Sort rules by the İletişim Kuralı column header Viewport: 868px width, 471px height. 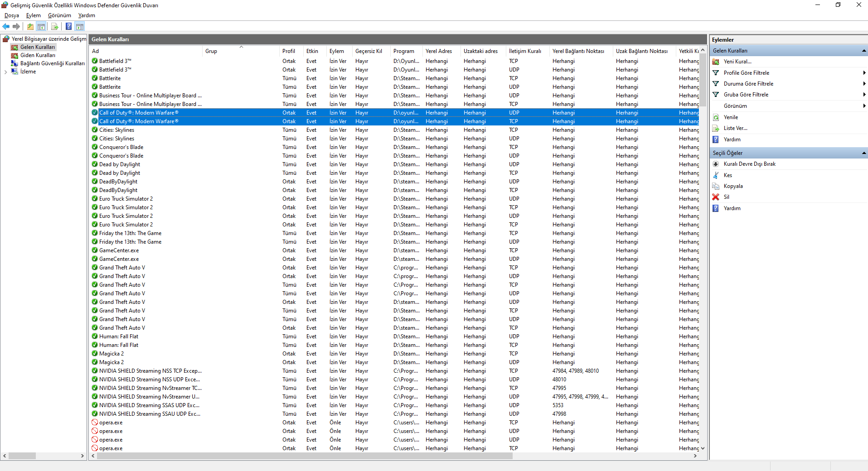click(x=528, y=51)
